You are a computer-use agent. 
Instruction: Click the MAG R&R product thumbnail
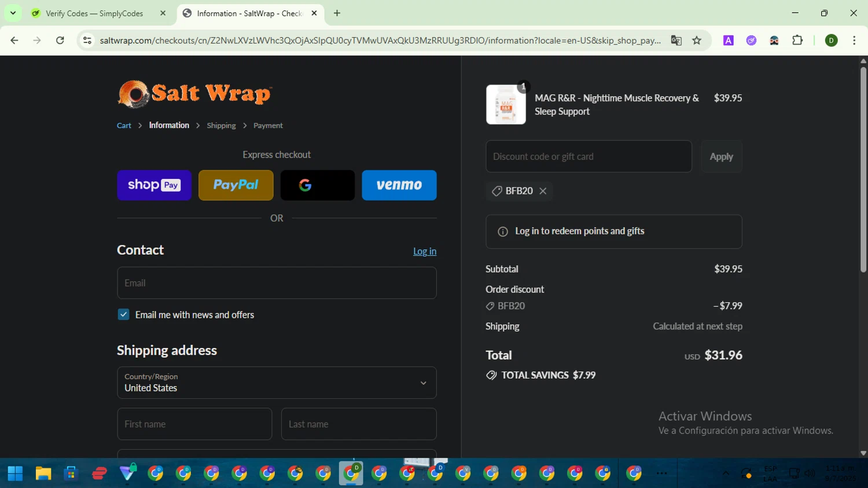pos(506,105)
